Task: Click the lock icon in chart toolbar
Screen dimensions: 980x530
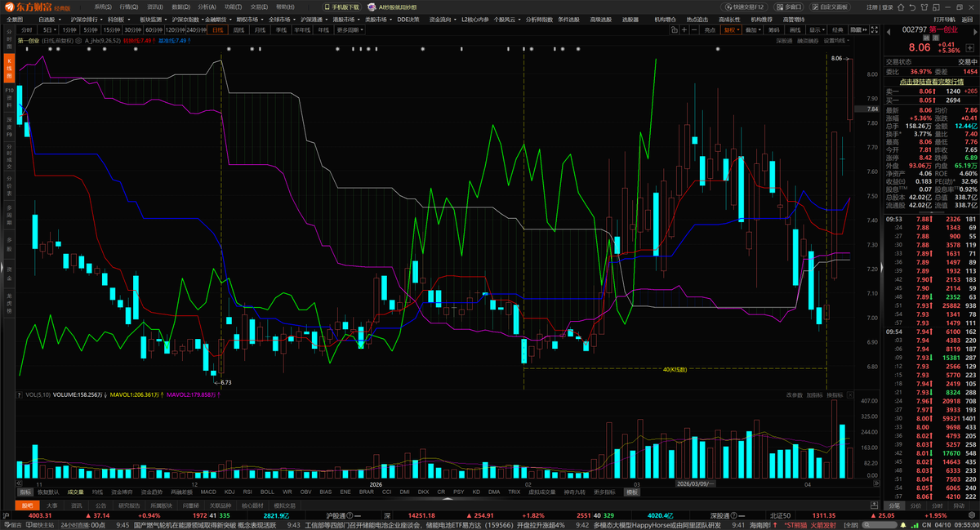Action: tap(675, 30)
